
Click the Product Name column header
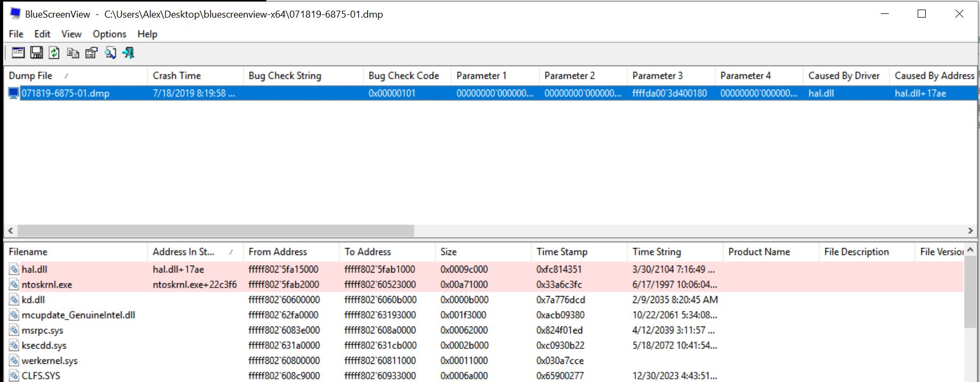point(771,252)
